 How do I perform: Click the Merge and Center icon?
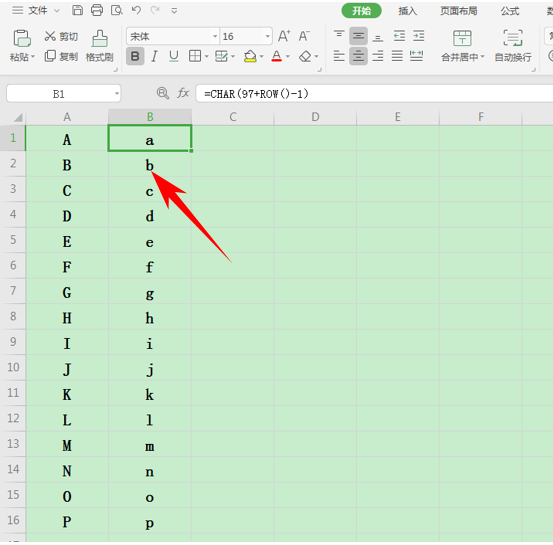click(x=462, y=46)
